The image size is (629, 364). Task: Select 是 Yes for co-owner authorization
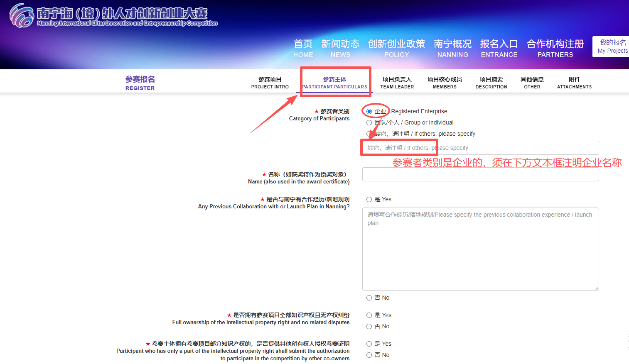(x=369, y=344)
